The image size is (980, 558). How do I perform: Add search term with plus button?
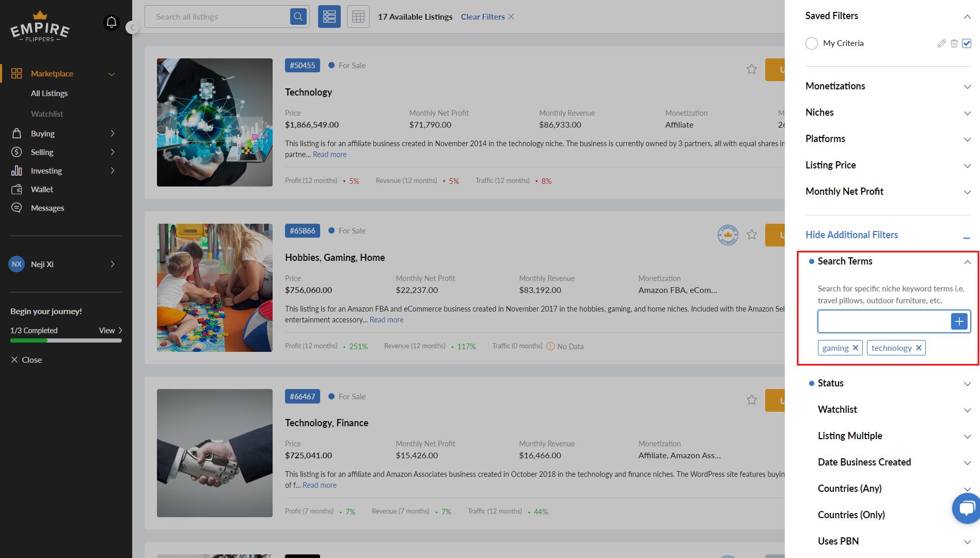click(x=959, y=321)
